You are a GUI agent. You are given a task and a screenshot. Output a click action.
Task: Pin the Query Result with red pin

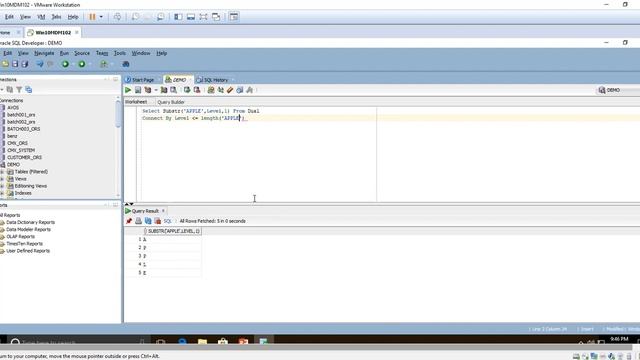(129, 221)
